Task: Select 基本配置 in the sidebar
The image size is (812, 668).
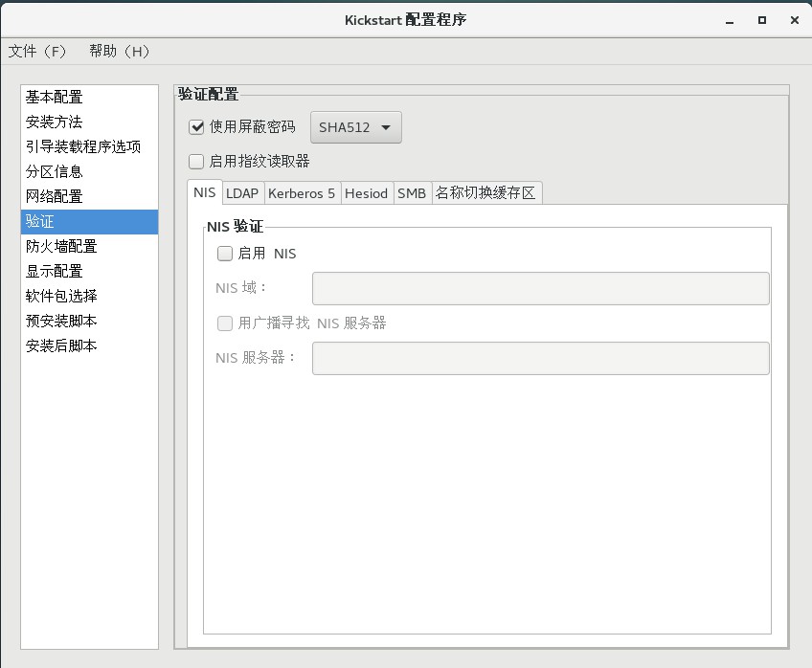Action: [89, 97]
